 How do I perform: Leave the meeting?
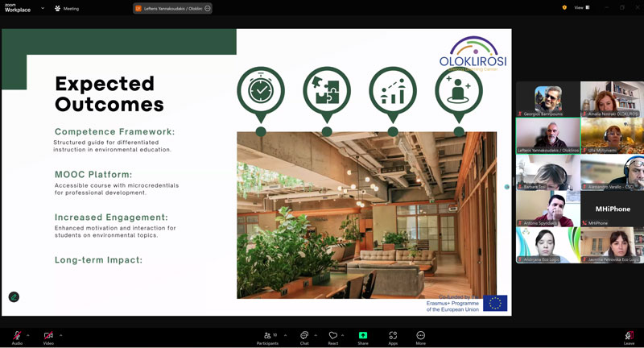click(629, 335)
